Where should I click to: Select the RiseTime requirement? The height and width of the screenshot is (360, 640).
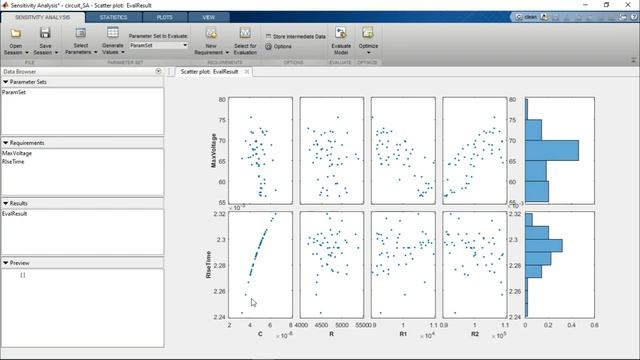coord(13,162)
